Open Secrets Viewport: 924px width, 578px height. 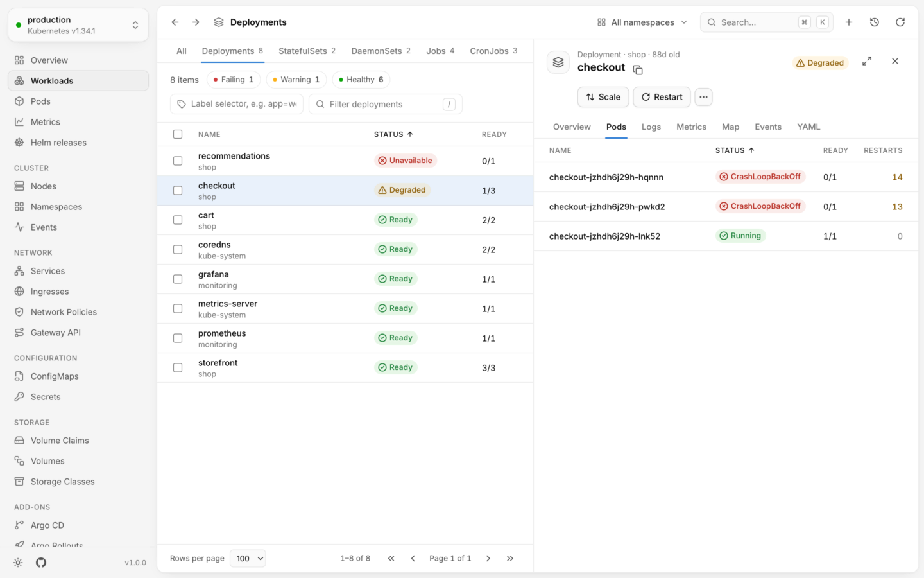[78, 397]
